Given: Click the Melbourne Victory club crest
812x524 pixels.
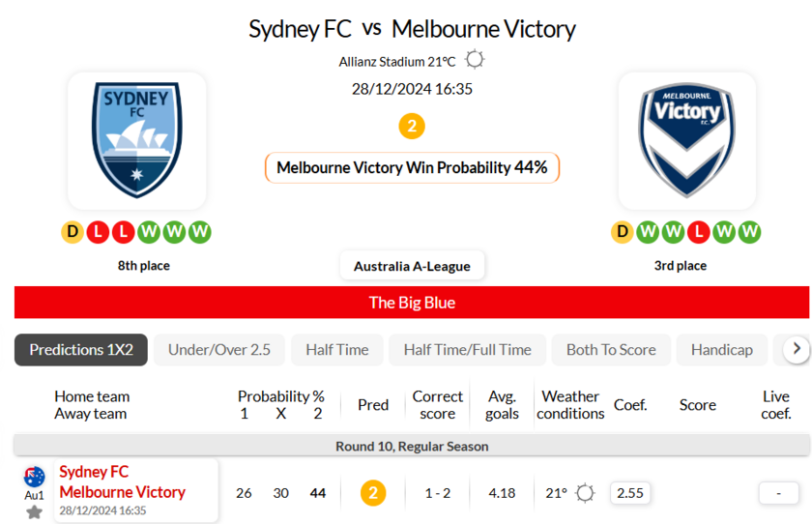Looking at the screenshot, I should (x=687, y=140).
